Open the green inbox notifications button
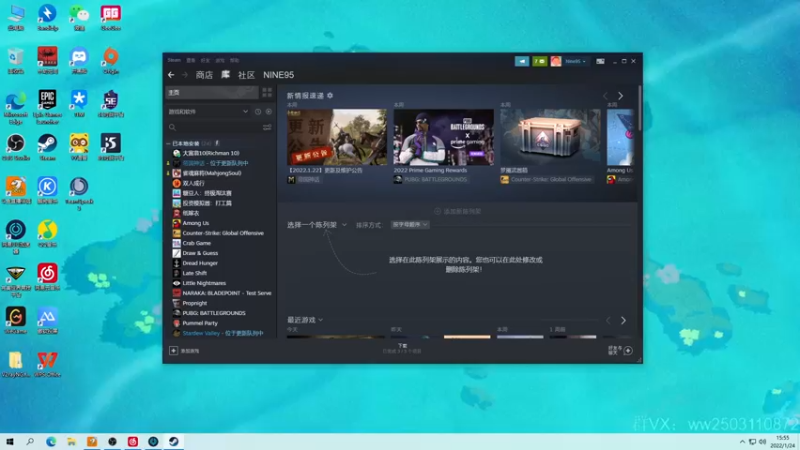Image resolution: width=800 pixels, height=450 pixels. [540, 61]
